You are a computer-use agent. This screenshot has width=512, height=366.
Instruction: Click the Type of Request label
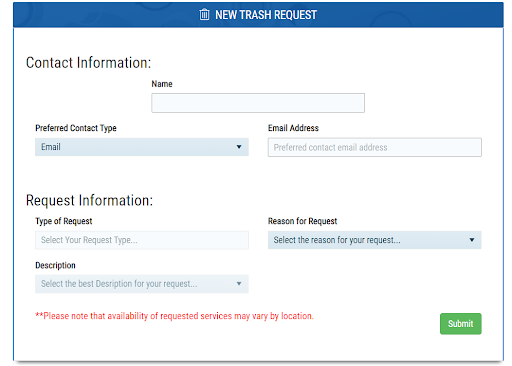click(64, 221)
